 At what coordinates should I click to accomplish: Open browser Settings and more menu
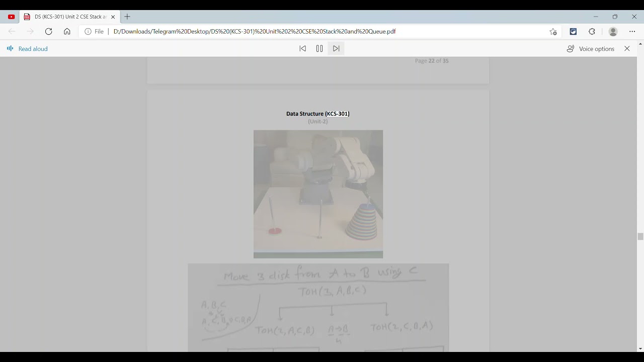[632, 31]
